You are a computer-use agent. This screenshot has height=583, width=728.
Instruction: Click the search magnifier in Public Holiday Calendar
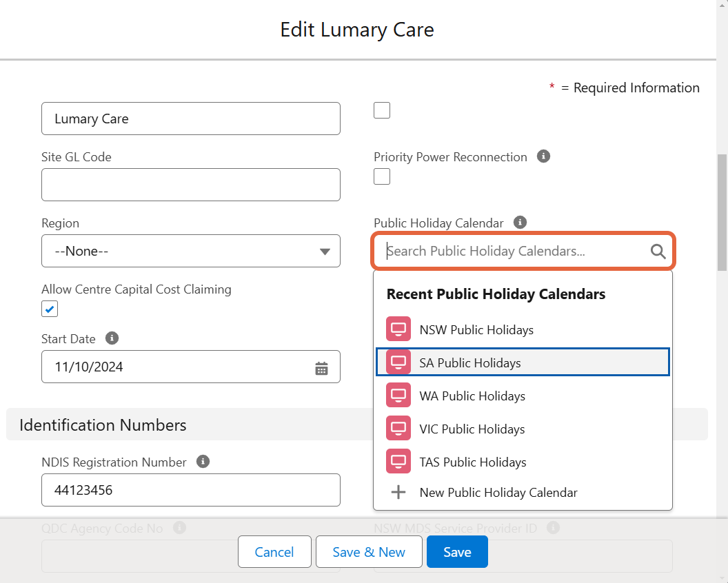(x=658, y=251)
